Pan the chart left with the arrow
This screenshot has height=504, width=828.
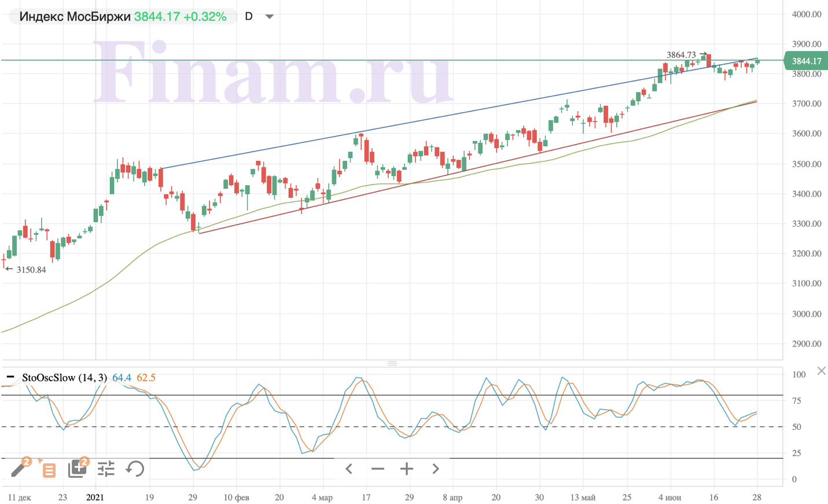(x=349, y=469)
